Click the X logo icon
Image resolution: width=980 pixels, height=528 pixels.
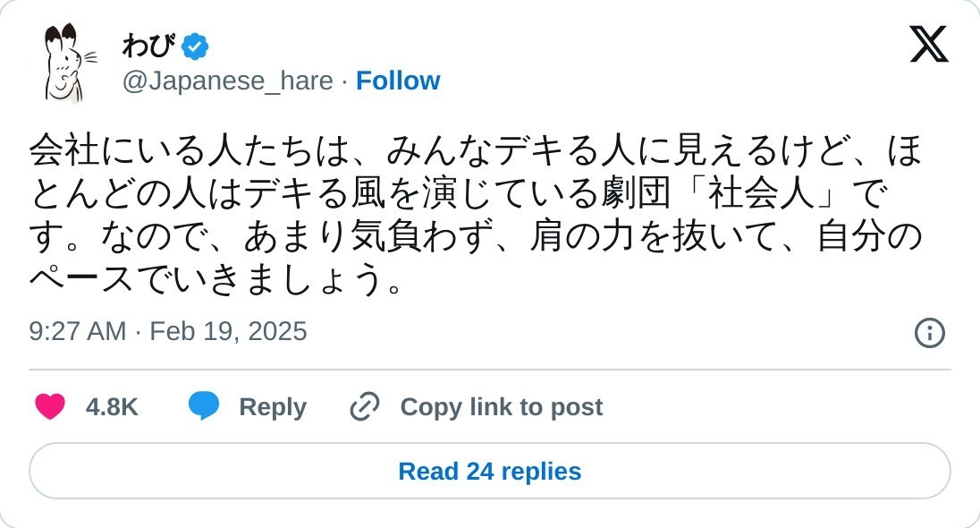tap(929, 44)
